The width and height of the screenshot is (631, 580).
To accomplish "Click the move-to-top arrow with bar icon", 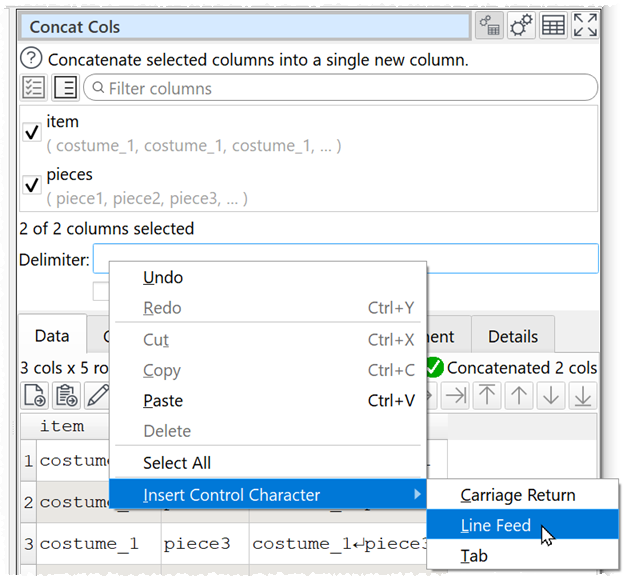I will click(487, 395).
